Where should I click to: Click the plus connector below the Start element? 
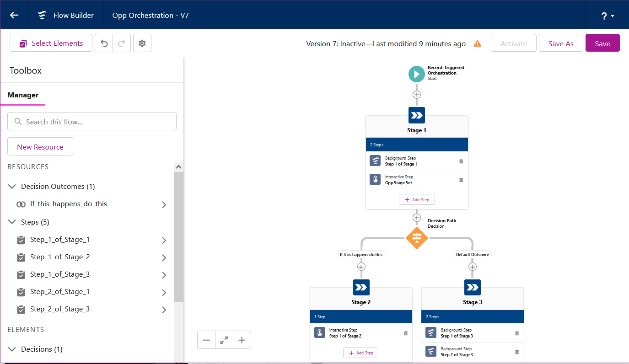pyautogui.click(x=416, y=94)
